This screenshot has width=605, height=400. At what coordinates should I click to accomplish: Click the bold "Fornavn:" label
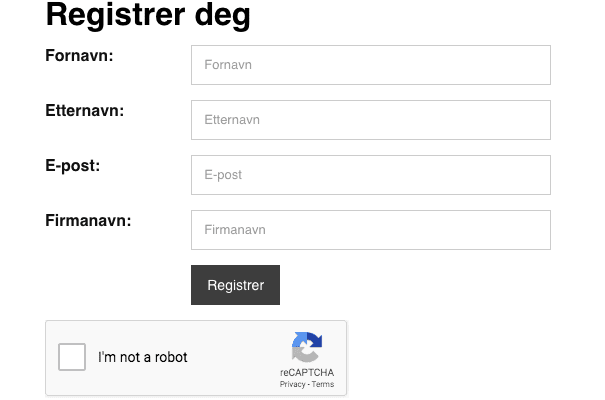tap(79, 56)
